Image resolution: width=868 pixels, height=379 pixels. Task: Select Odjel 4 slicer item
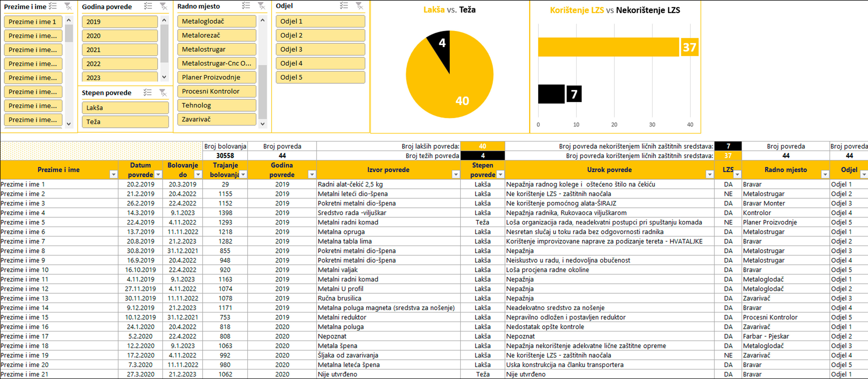pyautogui.click(x=320, y=63)
